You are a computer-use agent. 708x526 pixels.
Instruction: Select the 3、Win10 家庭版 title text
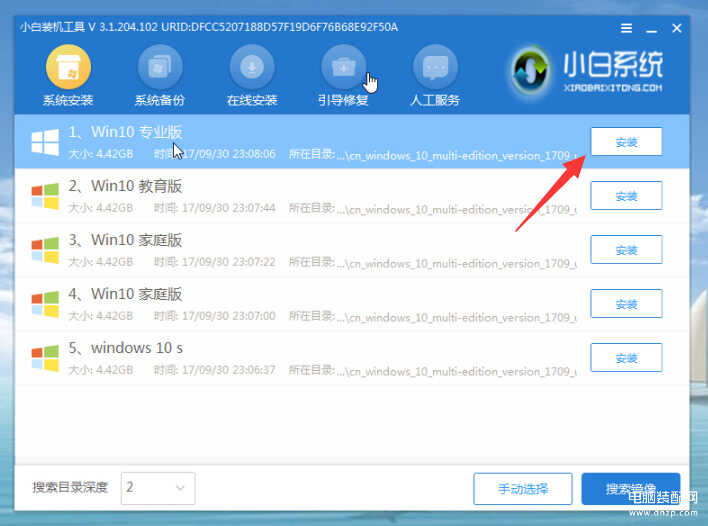[x=125, y=240]
